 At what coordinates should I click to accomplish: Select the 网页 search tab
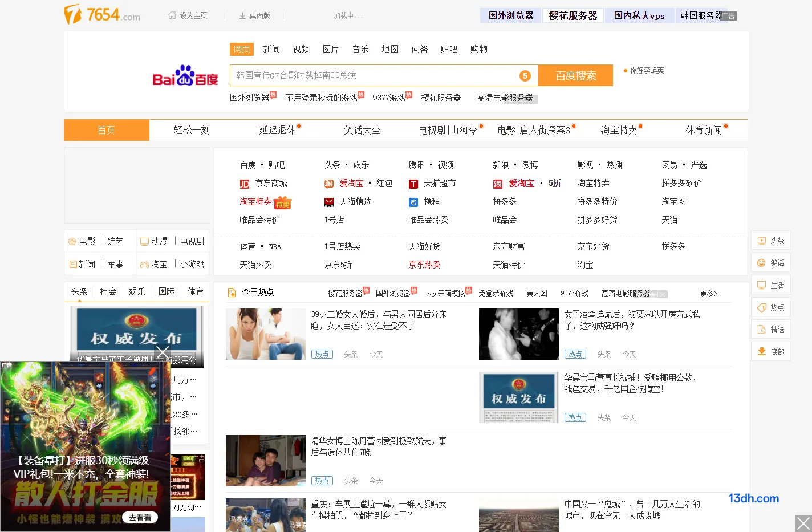pyautogui.click(x=242, y=50)
